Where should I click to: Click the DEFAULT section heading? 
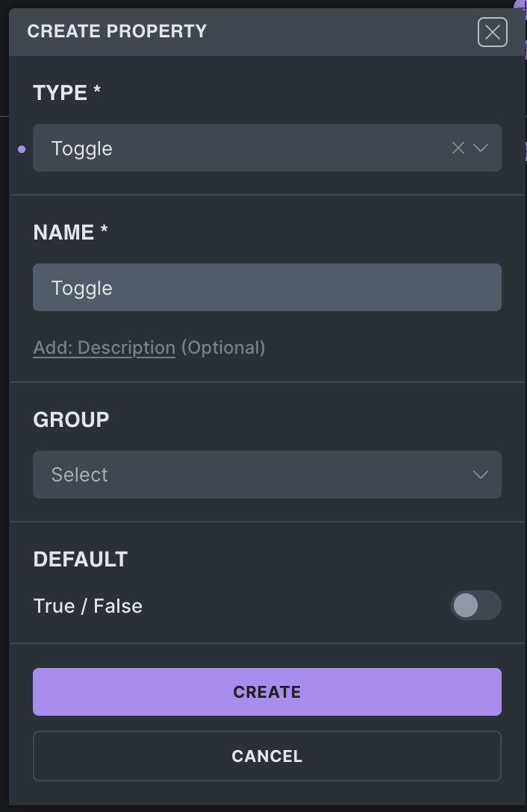click(80, 559)
